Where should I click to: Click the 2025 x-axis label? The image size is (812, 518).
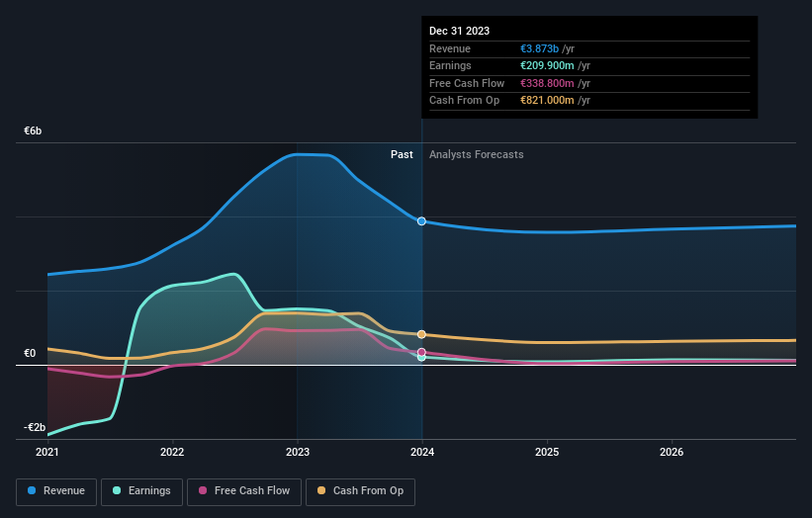(547, 452)
